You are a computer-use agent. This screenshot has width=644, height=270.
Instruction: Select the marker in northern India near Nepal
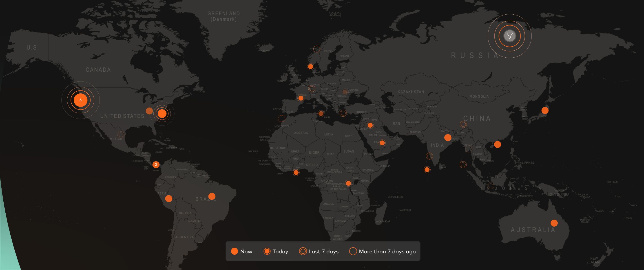pos(448,137)
